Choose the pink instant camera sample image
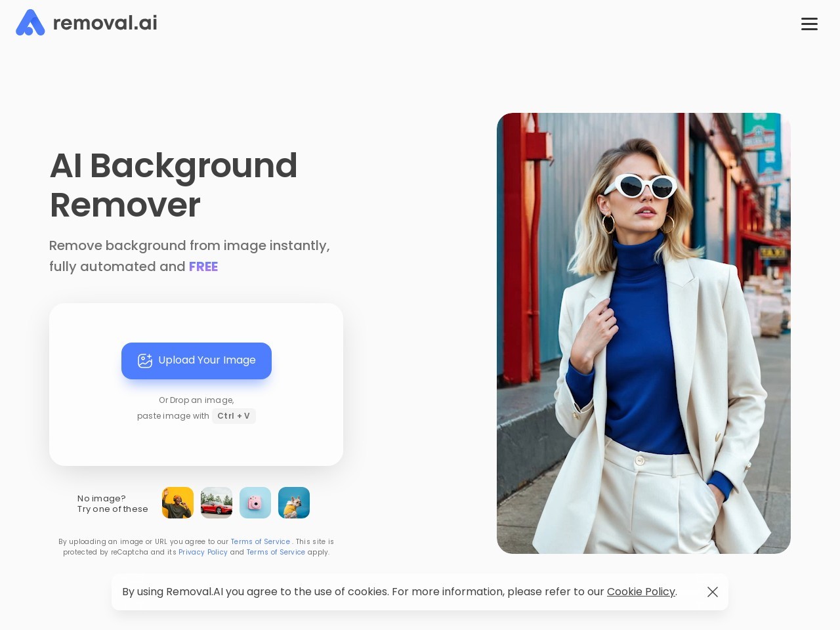840x630 pixels. 255,503
